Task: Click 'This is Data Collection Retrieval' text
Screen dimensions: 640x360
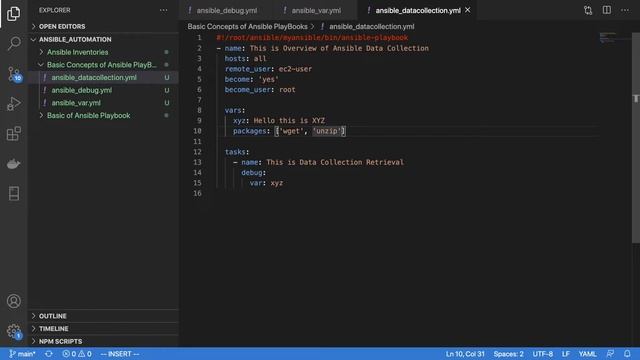Action: [335, 162]
